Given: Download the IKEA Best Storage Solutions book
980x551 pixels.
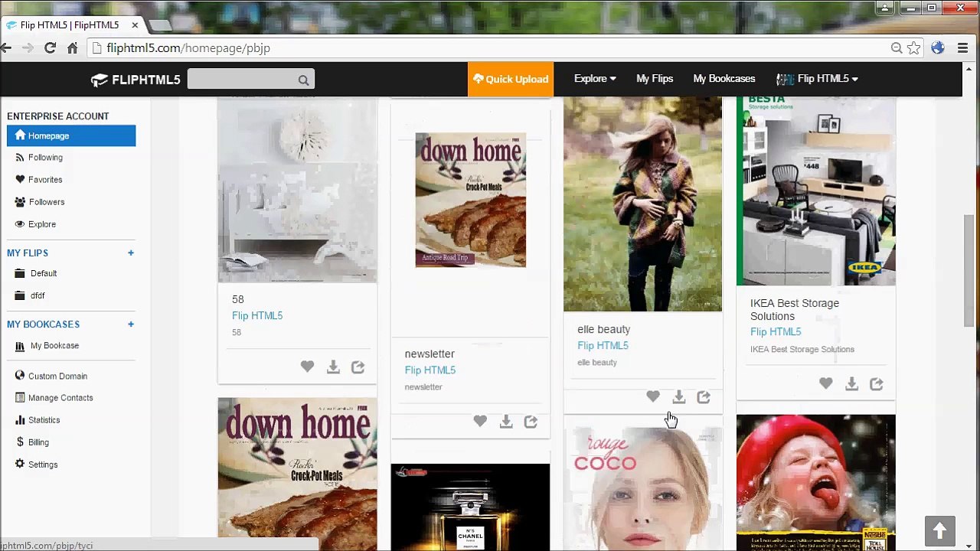Looking at the screenshot, I should pyautogui.click(x=851, y=383).
